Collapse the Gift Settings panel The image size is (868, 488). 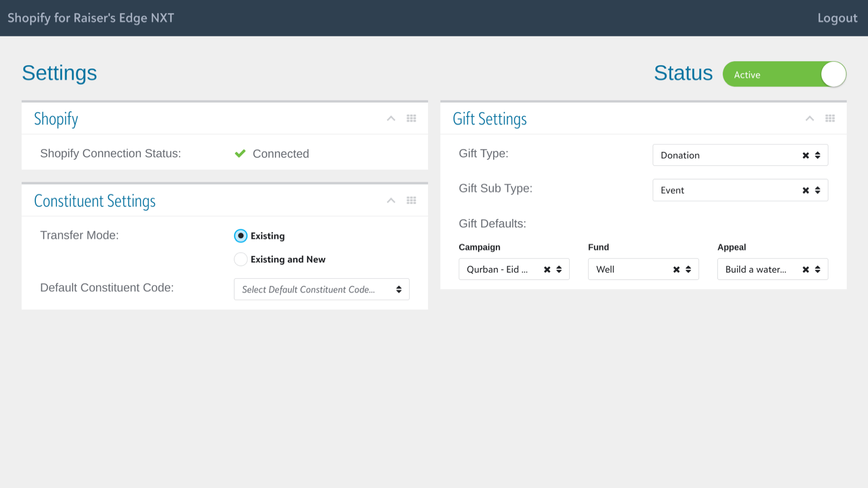(809, 118)
